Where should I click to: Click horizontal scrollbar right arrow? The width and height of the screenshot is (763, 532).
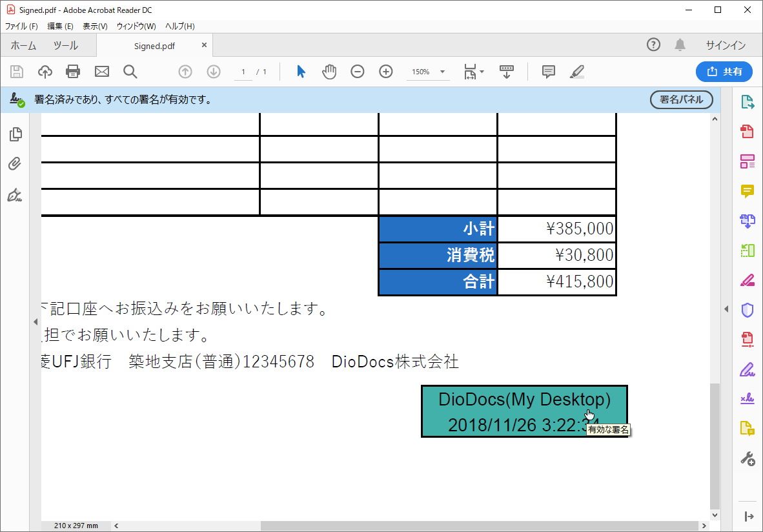[704, 526]
